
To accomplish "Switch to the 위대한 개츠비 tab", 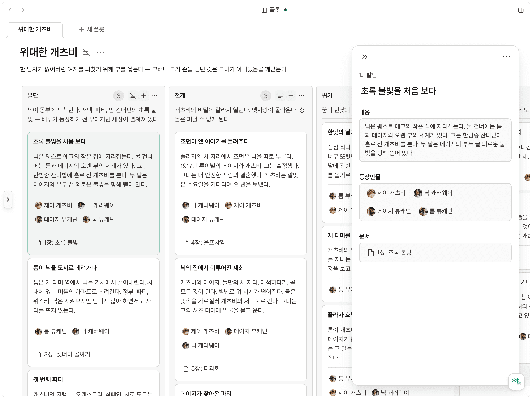I will (x=35, y=29).
